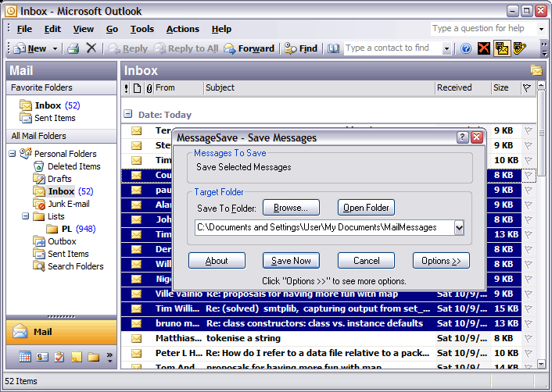Screen dimensions: 552x392
Task: Click the Delete X toolbar icon
Action: 91,48
